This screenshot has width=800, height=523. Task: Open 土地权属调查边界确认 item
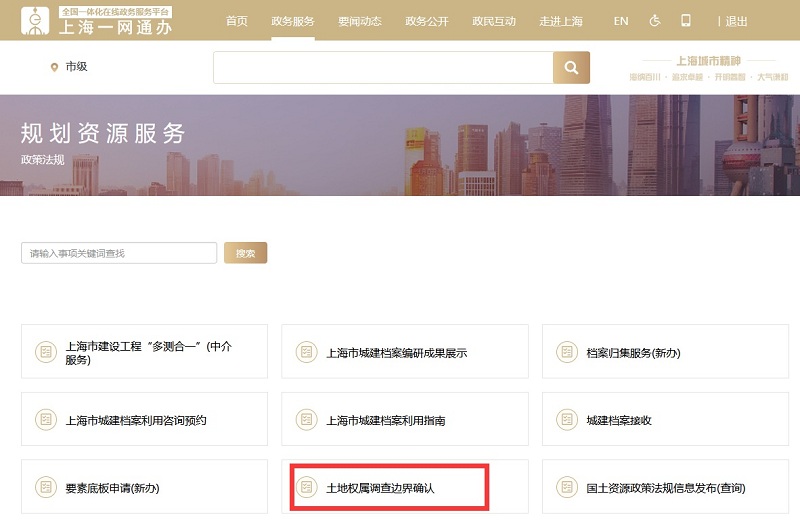[405, 487]
